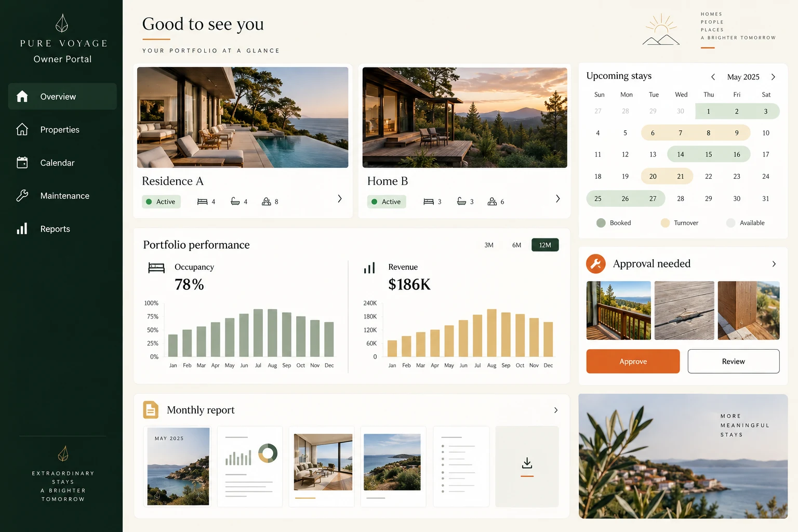
Task: Open the Overview menu item
Action: click(x=62, y=96)
